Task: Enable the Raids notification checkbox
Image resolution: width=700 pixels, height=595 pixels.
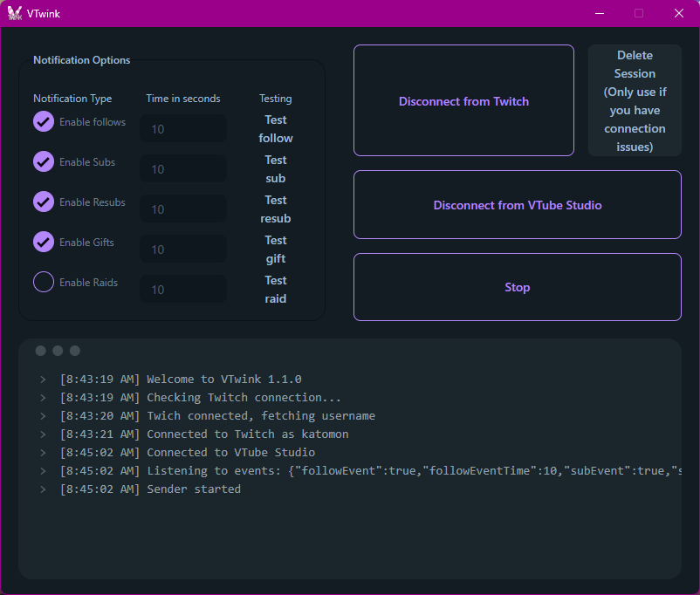Action: pos(44,283)
